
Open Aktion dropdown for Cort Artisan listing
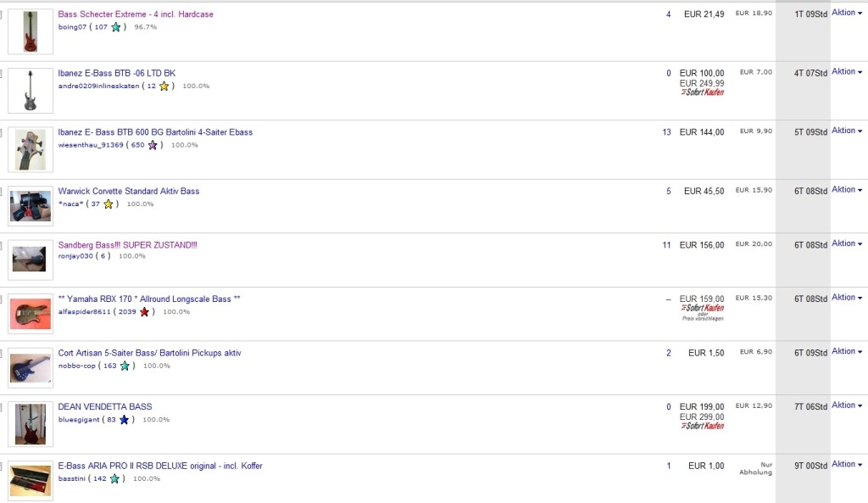point(847,352)
